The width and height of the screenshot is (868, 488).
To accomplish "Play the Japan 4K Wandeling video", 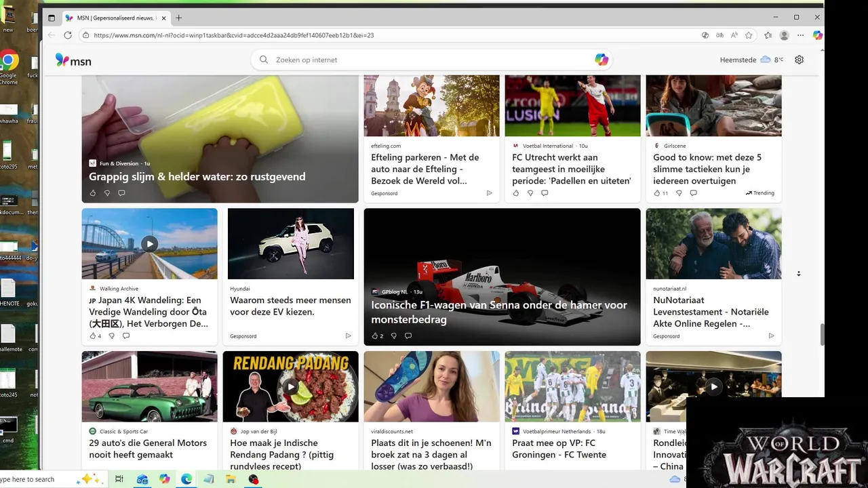I will 149,244.
